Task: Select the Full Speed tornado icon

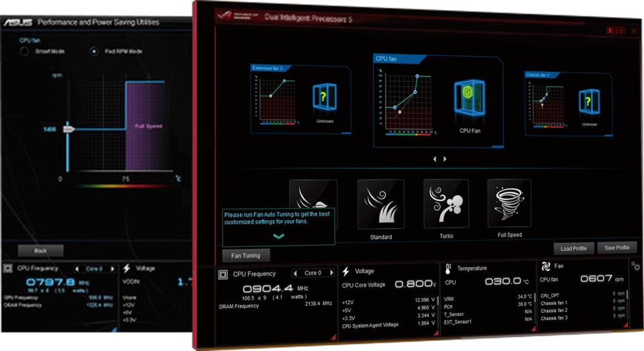Action: (x=509, y=203)
